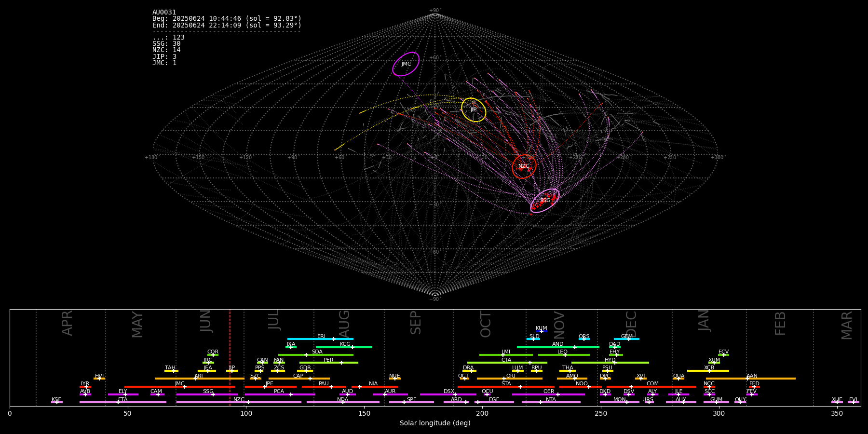This screenshot has width=868, height=434.
Task: Click the '...: 123' sporadic count line
Action: click(x=168, y=38)
